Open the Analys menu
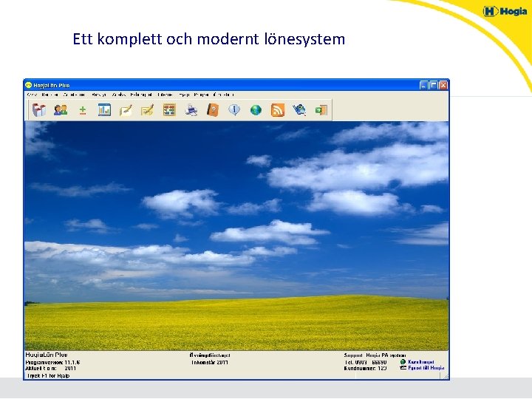 (x=119, y=95)
